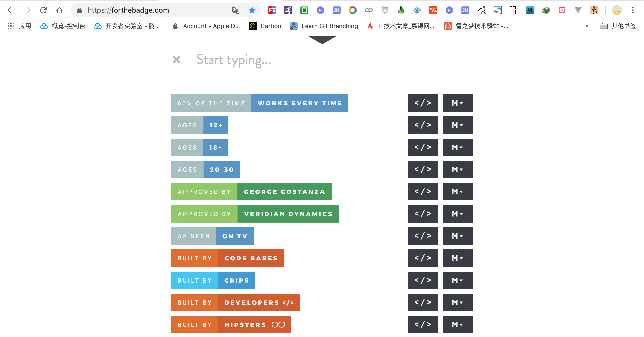The width and height of the screenshot is (644, 337).
Task: Open the Markdown dropdown for the Ages 12+ badge
Action: pyautogui.click(x=458, y=125)
